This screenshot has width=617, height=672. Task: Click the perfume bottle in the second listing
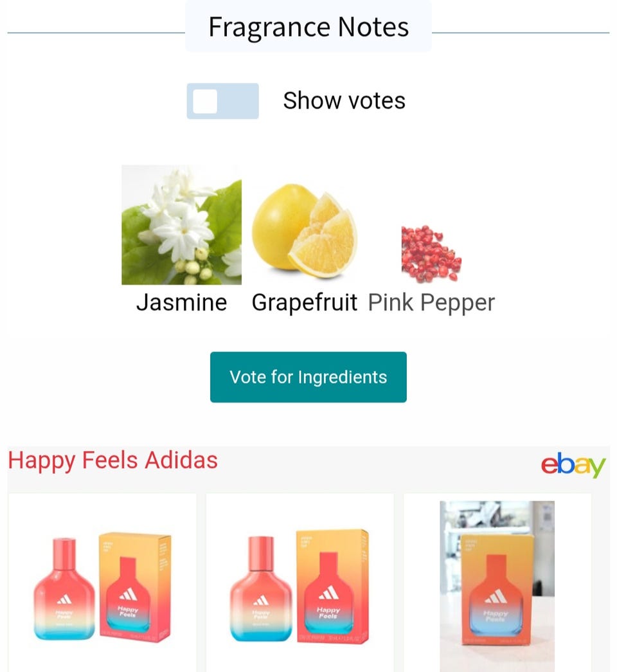tap(261, 589)
